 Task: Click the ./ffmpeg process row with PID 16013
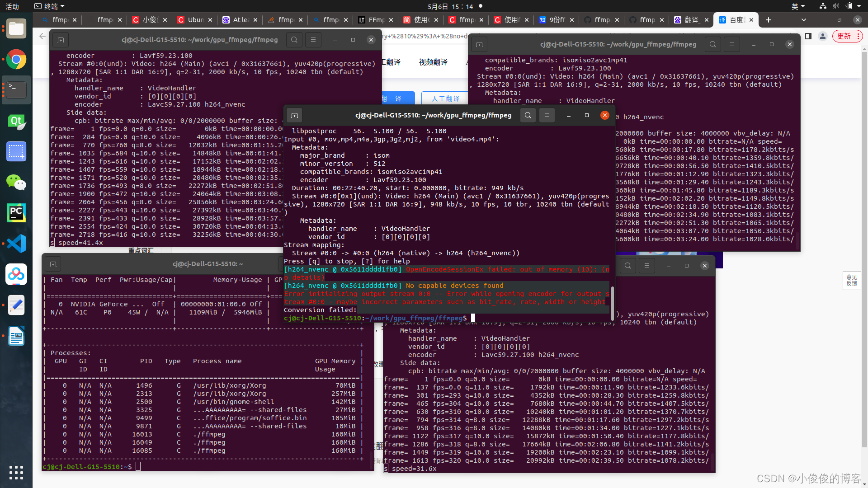point(203,434)
